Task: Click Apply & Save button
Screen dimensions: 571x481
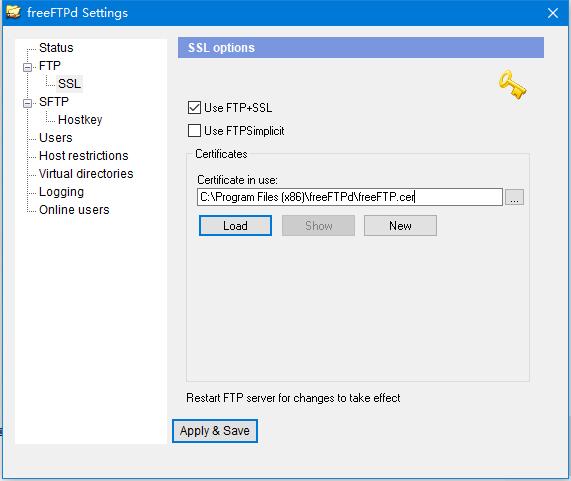Action: pyautogui.click(x=215, y=431)
